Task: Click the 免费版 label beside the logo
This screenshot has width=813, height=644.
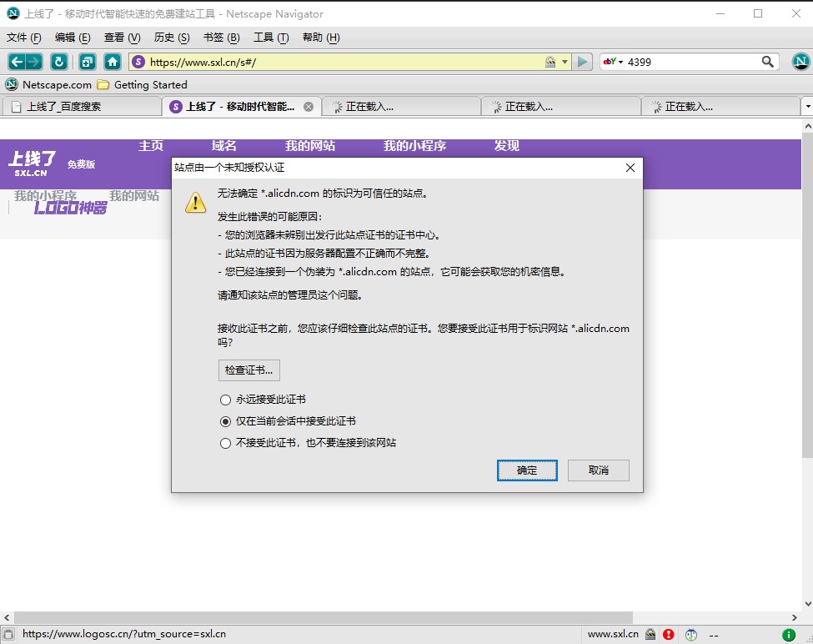Action: pos(82,164)
